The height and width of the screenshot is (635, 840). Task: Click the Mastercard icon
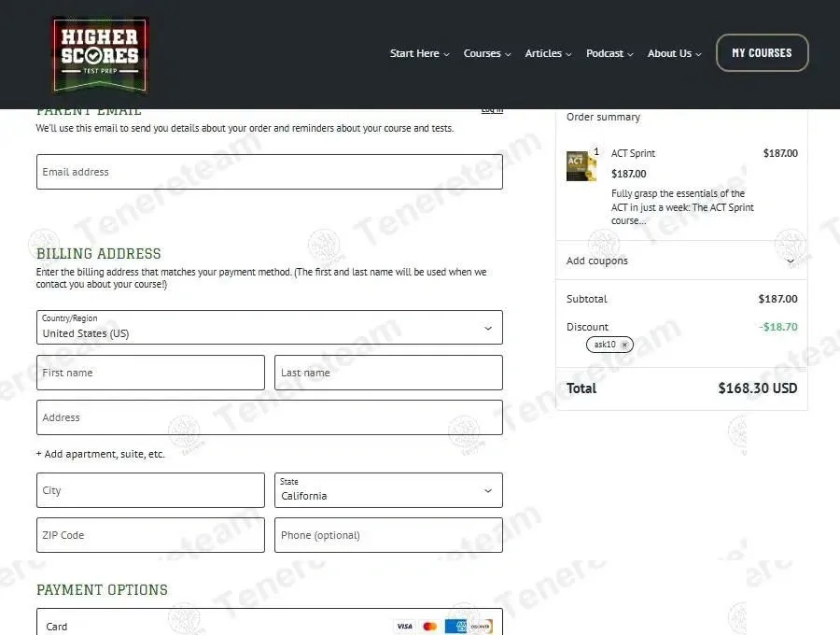pyautogui.click(x=429, y=626)
